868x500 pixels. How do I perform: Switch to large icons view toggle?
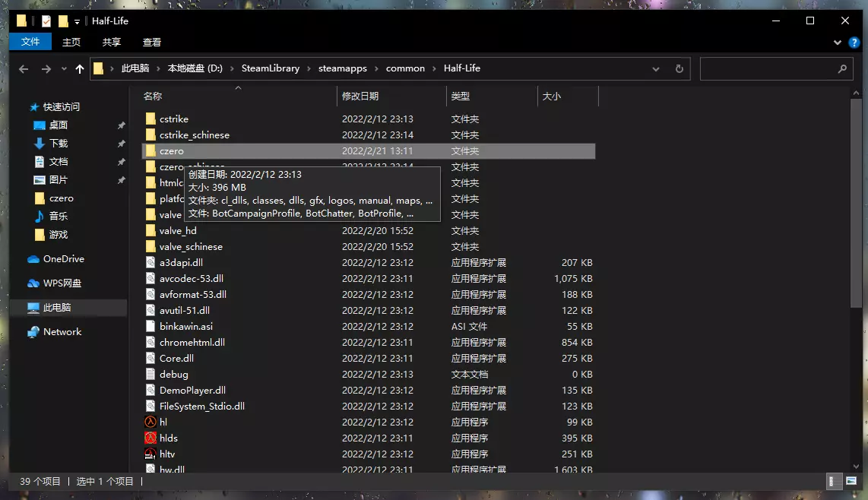pyautogui.click(x=851, y=481)
